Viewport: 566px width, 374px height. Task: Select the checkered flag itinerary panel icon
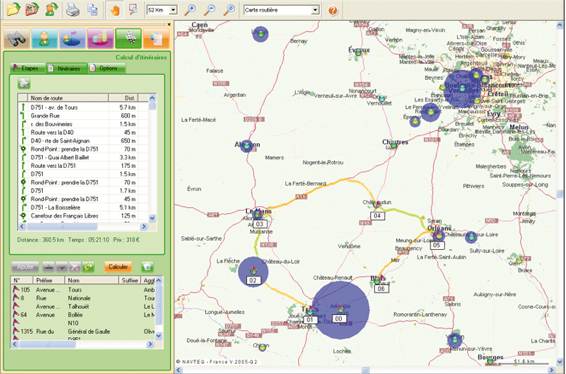128,38
